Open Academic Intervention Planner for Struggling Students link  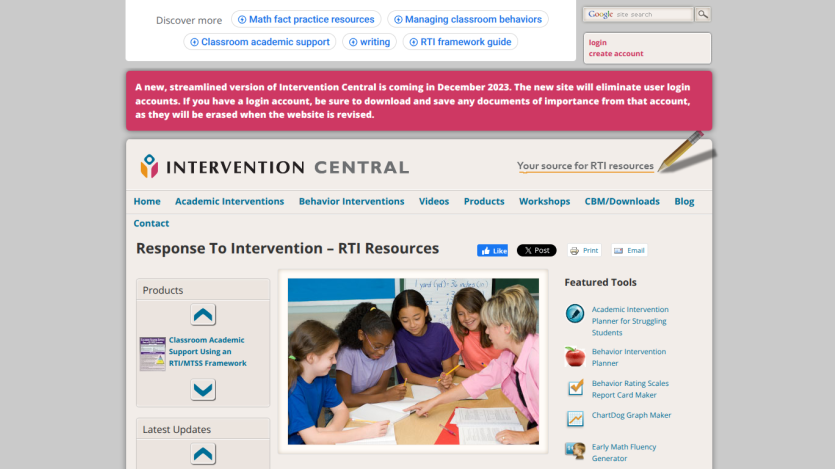(630, 321)
